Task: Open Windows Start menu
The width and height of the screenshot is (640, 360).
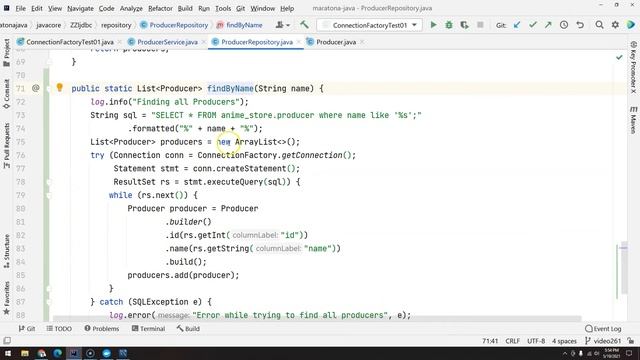Action: 7,353
